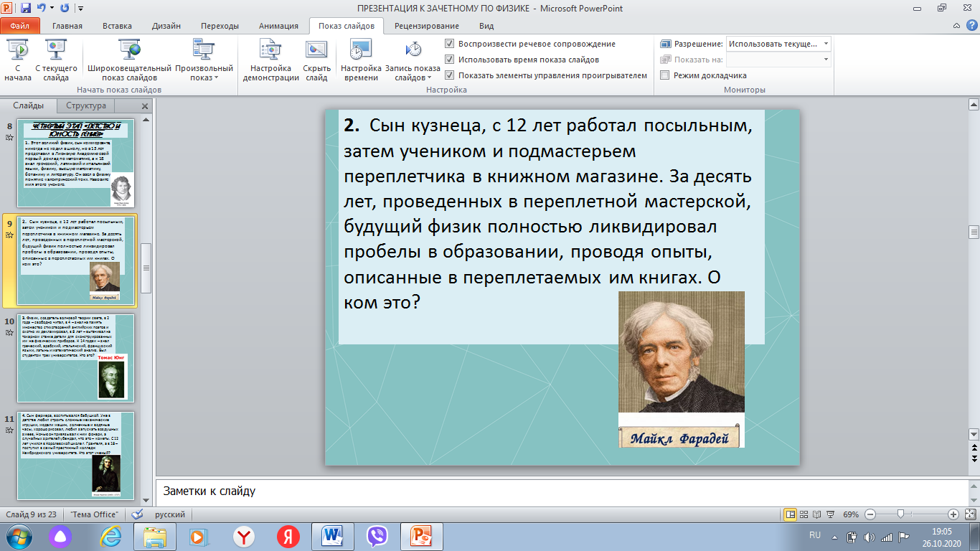Open the undo history dropdown arrow
Screen dimensions: 980x551
pyautogui.click(x=51, y=9)
